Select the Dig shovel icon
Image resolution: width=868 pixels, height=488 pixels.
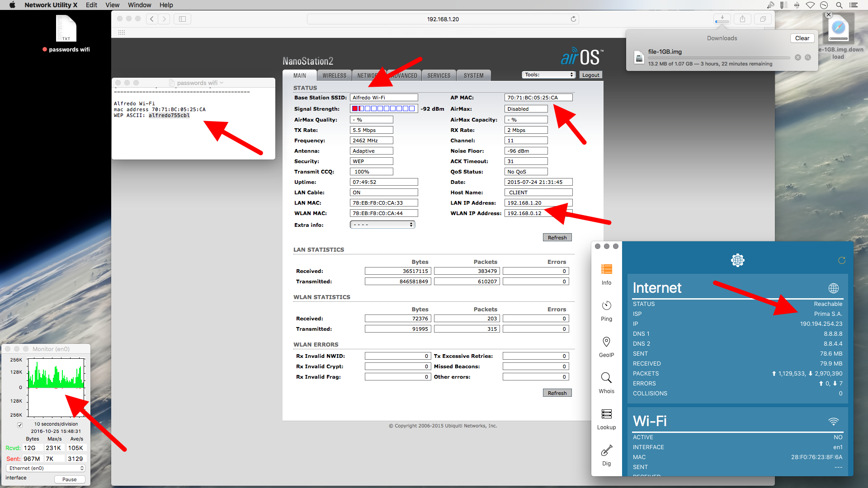(x=606, y=450)
